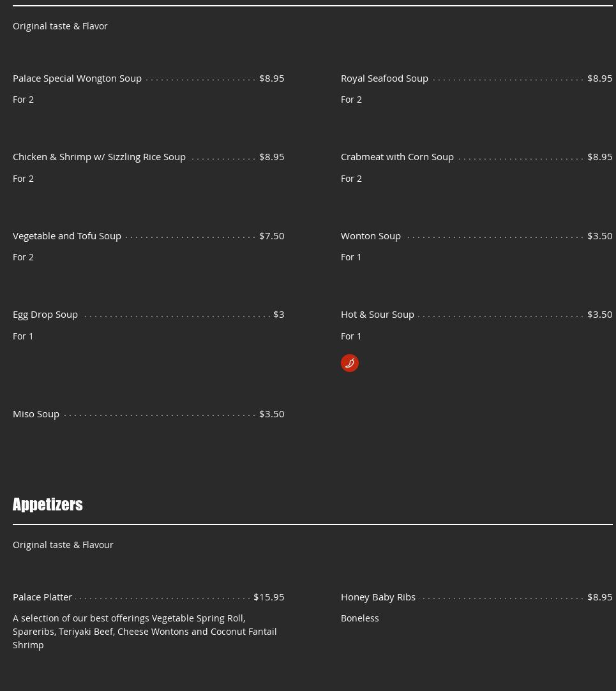This screenshot has height=691, width=616.
Task: Click the Appetizers section heading
Action: [x=48, y=504]
